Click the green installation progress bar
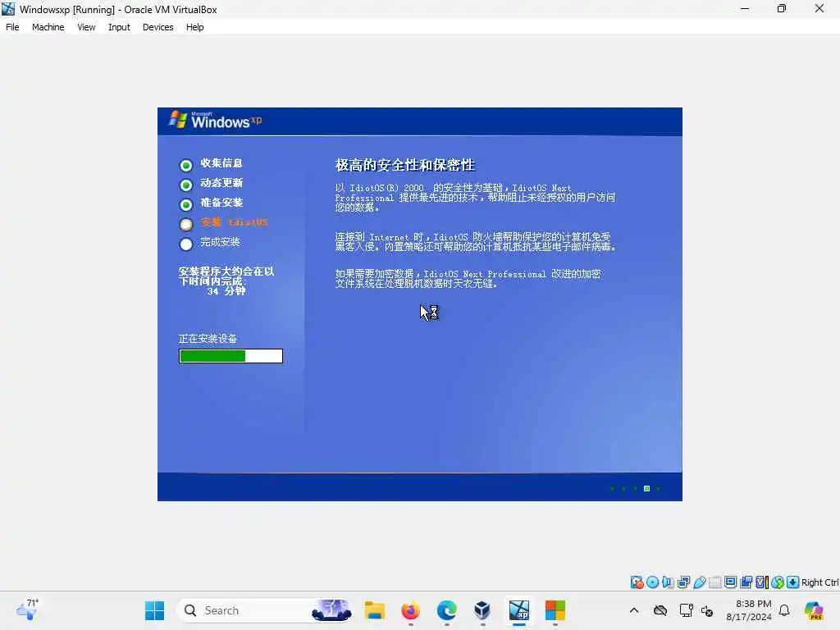Image resolution: width=840 pixels, height=630 pixels. [x=231, y=356]
